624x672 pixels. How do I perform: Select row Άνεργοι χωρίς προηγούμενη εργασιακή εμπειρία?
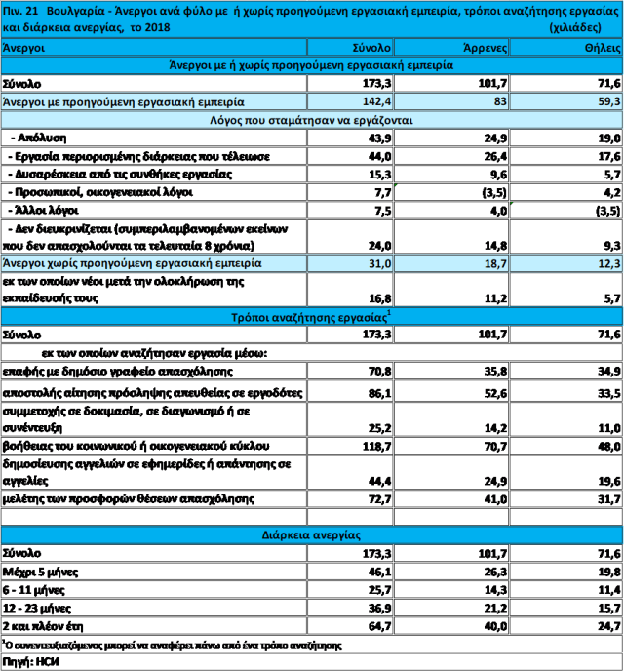(131, 263)
